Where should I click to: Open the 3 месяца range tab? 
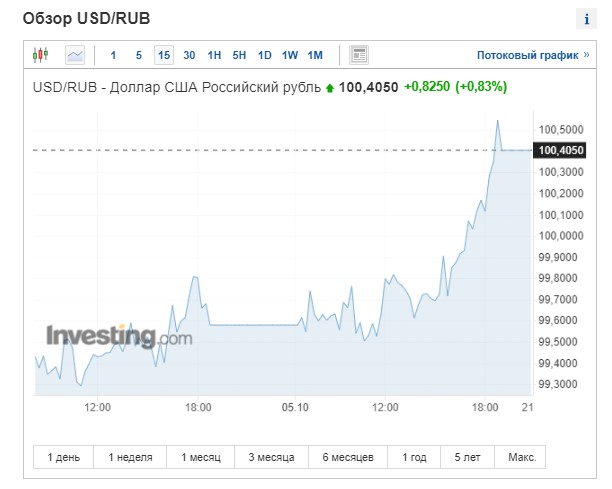pos(270,457)
